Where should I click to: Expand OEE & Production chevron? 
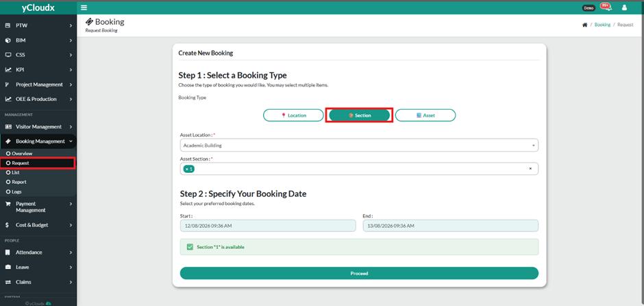coord(71,99)
